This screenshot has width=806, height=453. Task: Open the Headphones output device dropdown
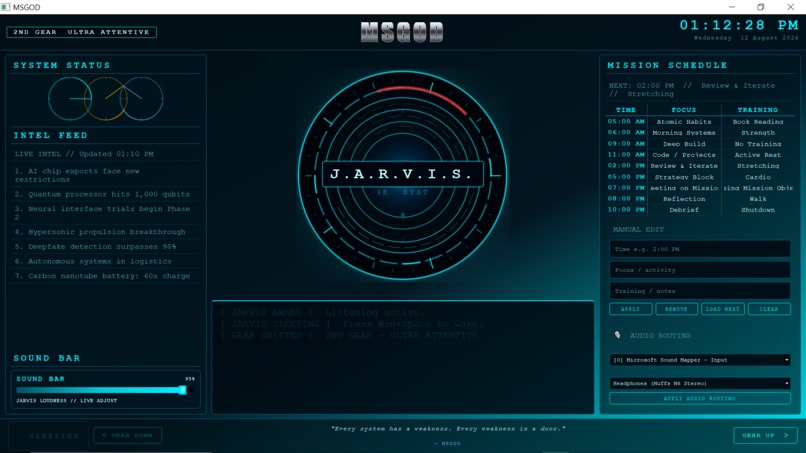(700, 383)
